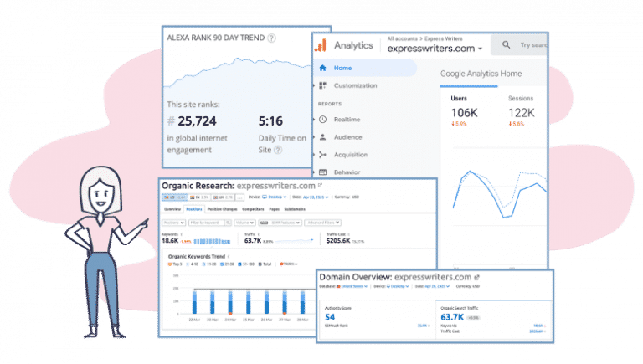Open Acquisition reports in Analytics sidebar
This screenshot has width=643, height=364.
[351, 155]
